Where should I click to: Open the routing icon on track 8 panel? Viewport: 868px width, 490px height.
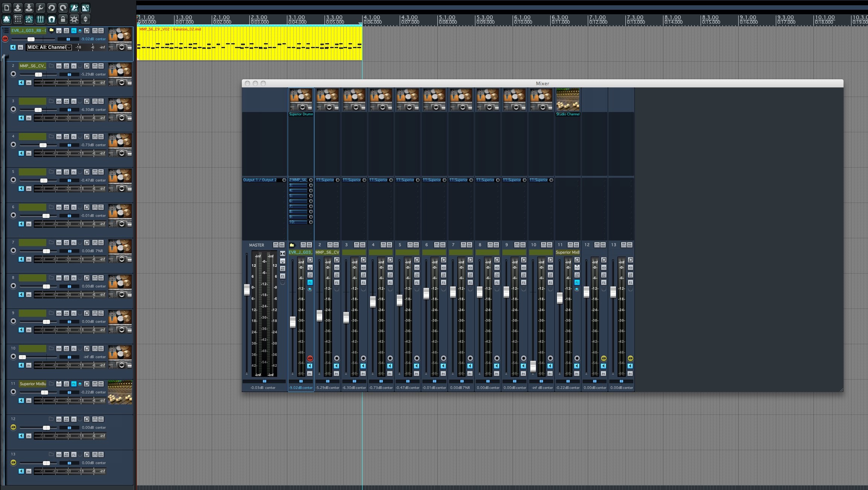59,278
